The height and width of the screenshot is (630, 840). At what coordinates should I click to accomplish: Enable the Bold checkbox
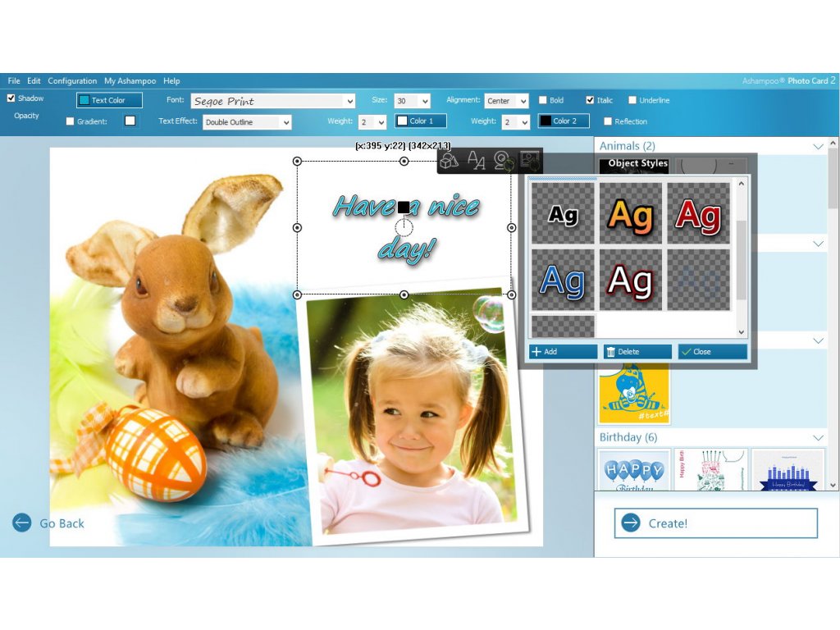543,100
